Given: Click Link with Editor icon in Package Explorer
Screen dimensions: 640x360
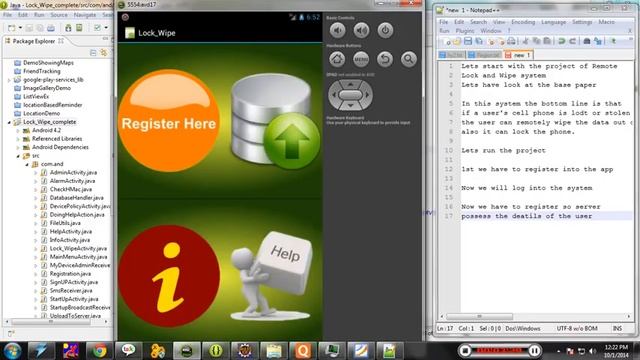Looking at the screenshot, I should pos(104,53).
